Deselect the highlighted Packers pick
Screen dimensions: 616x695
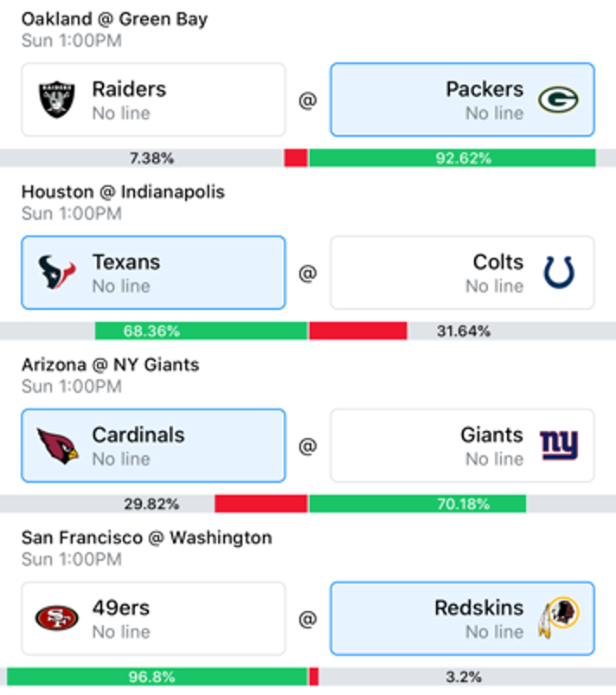tap(462, 100)
